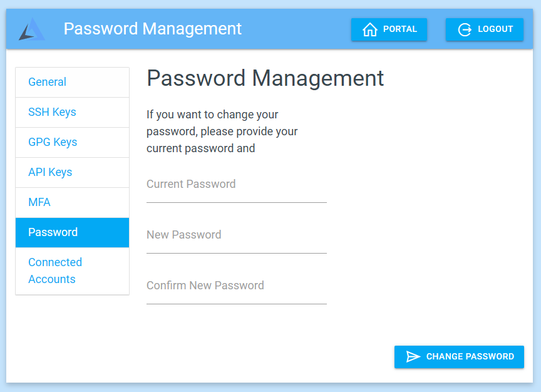Click the house icon on the Portal button
Image resolution: width=541 pixels, height=392 pixels.
click(370, 29)
